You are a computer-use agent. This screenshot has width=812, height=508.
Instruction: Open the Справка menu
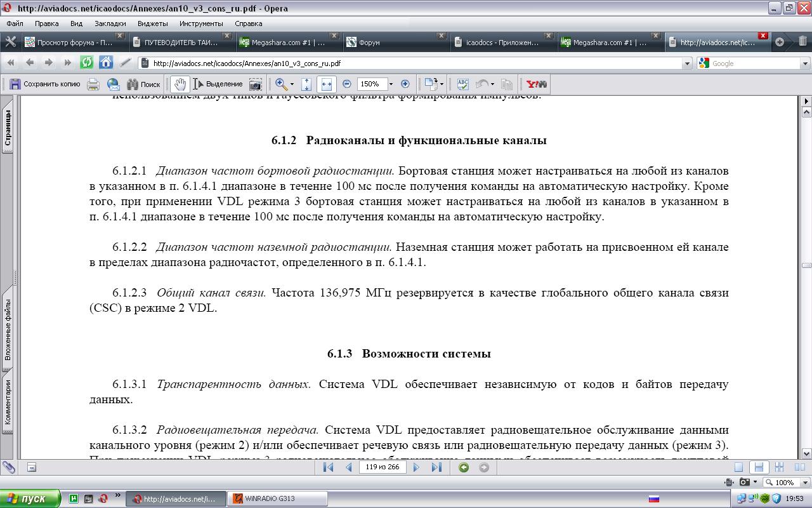tap(248, 23)
